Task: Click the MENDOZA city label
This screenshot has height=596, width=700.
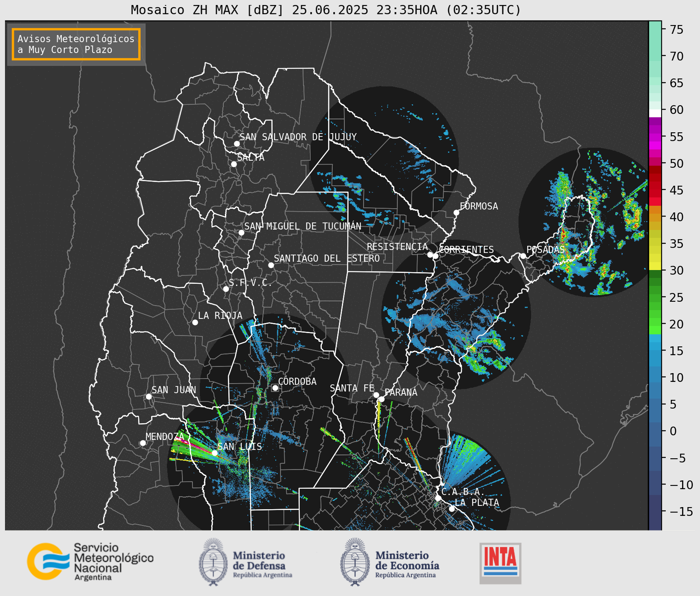Action: coord(165,437)
